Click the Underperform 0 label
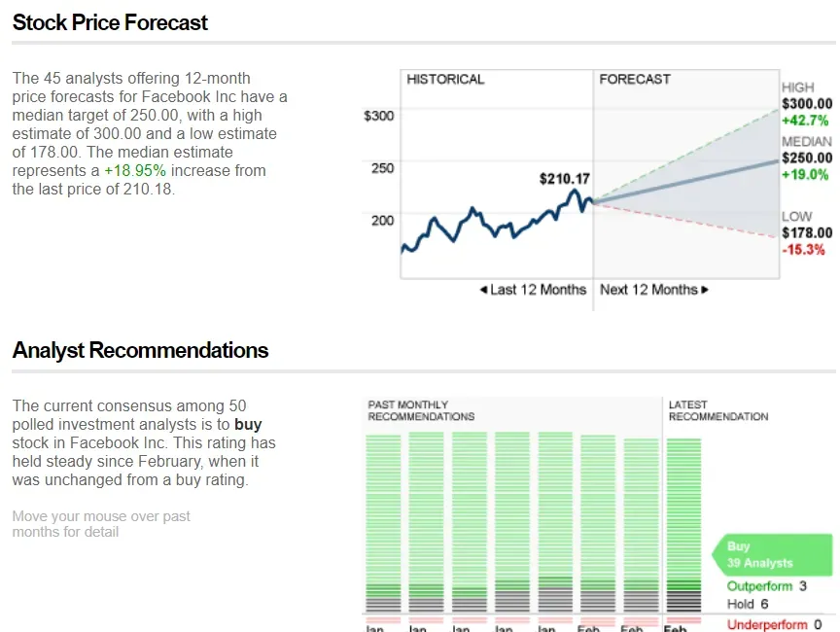Screen dimensions: 840x632 pyautogui.click(x=774, y=624)
